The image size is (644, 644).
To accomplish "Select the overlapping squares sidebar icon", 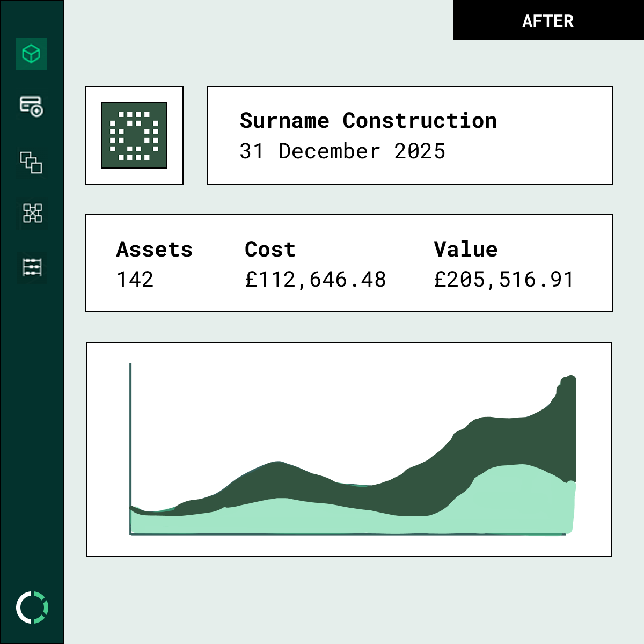I will (32, 162).
